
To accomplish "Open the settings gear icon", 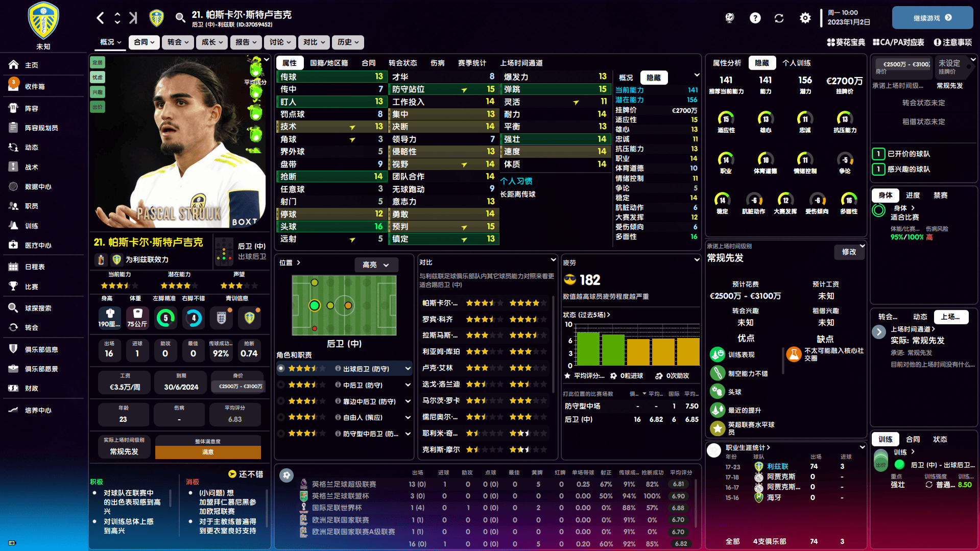I will coord(805,18).
